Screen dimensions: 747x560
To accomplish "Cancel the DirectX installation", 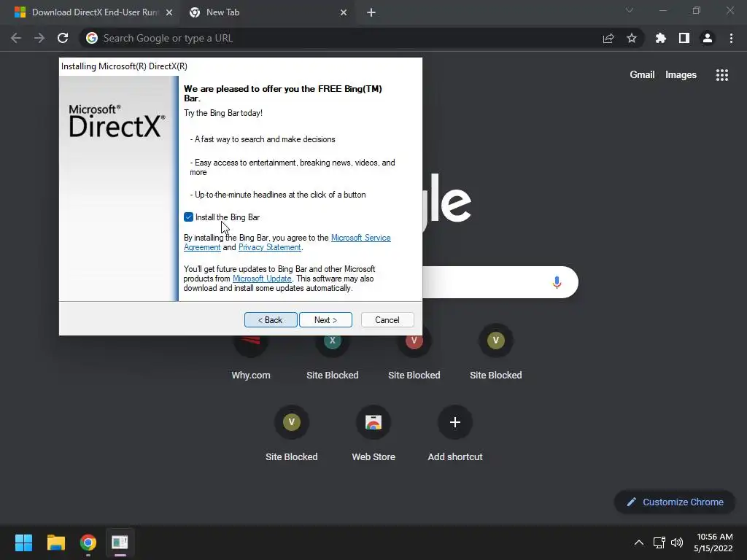I will (x=387, y=320).
